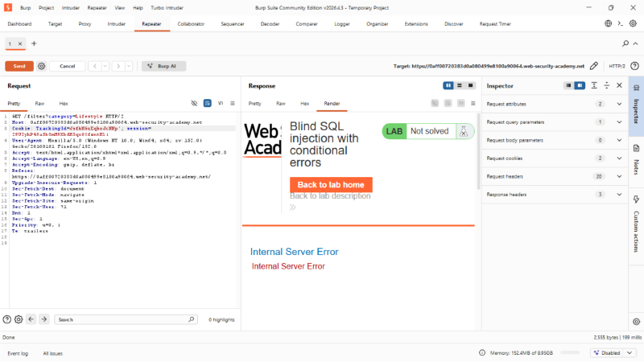Search Repeater tabs with the magnifier icon
The height and width of the screenshot is (362, 644).
tap(625, 43)
